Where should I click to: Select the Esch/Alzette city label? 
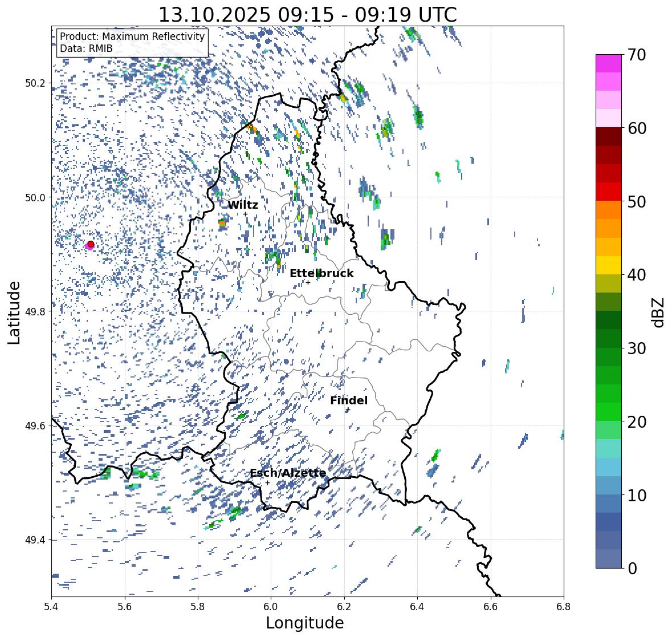pyautogui.click(x=288, y=473)
